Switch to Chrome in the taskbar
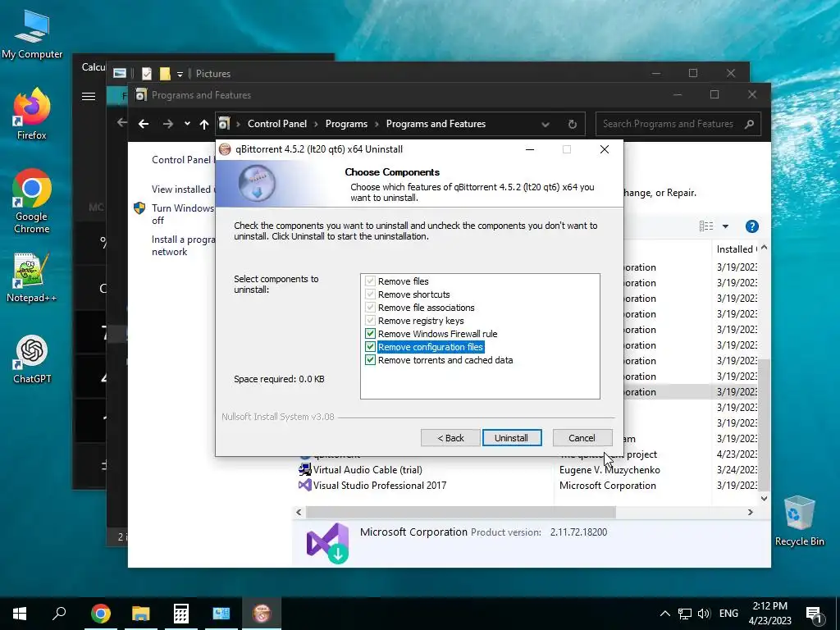Viewport: 840px width, 630px height. pos(100,614)
